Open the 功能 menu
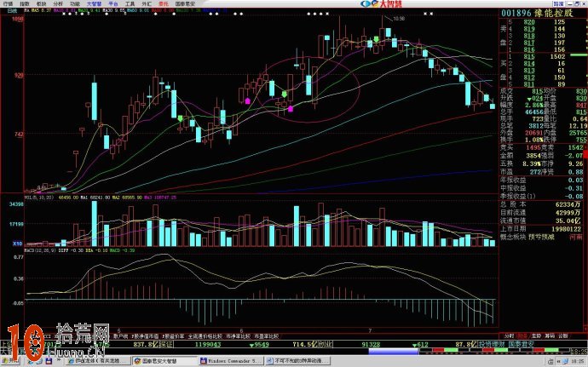Image resolution: width=588 pixels, height=367 pixels. (75, 3)
